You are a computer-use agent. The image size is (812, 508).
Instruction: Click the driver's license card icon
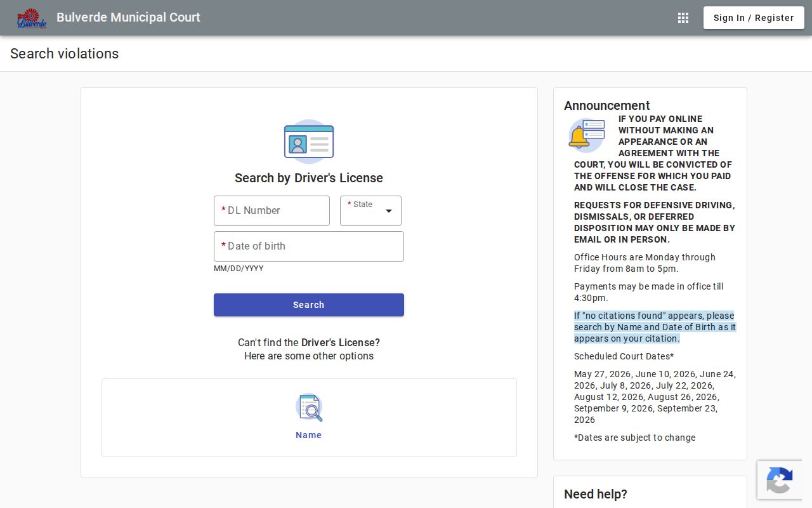[309, 142]
